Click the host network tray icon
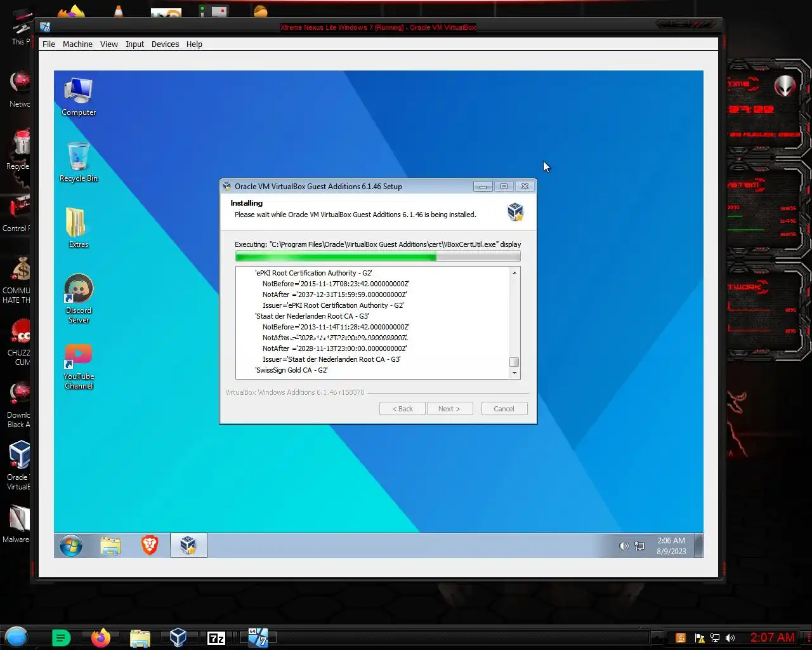This screenshot has height=650, width=812. click(x=715, y=638)
